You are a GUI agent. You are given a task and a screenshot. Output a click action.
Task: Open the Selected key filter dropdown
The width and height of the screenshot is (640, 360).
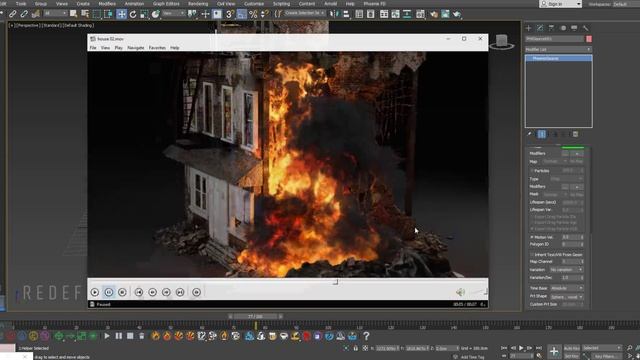[602, 348]
